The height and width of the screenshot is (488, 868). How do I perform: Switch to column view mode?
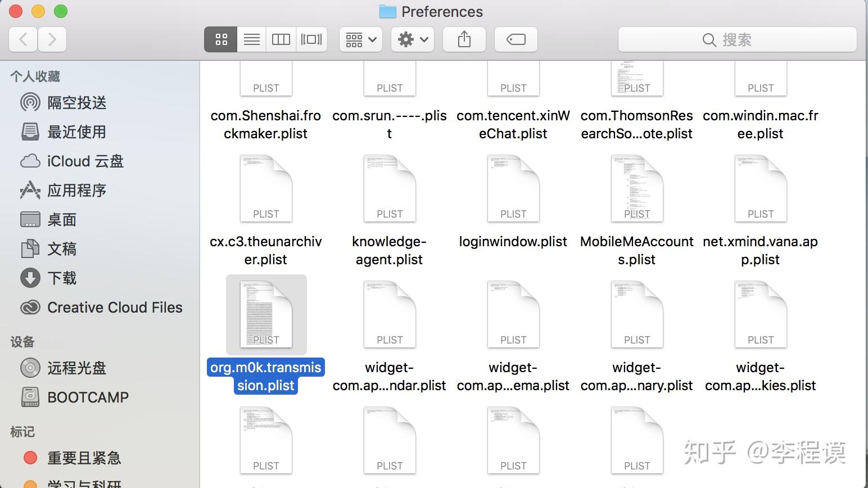[x=281, y=39]
